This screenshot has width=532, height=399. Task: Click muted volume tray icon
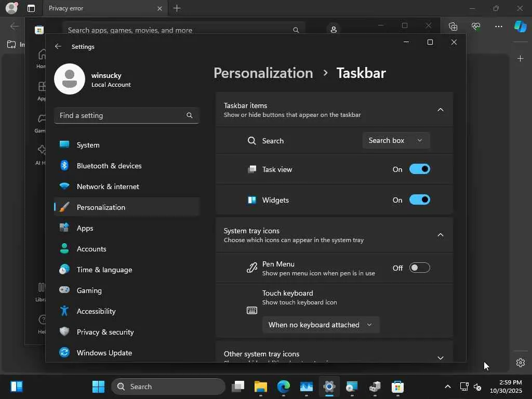click(x=477, y=387)
